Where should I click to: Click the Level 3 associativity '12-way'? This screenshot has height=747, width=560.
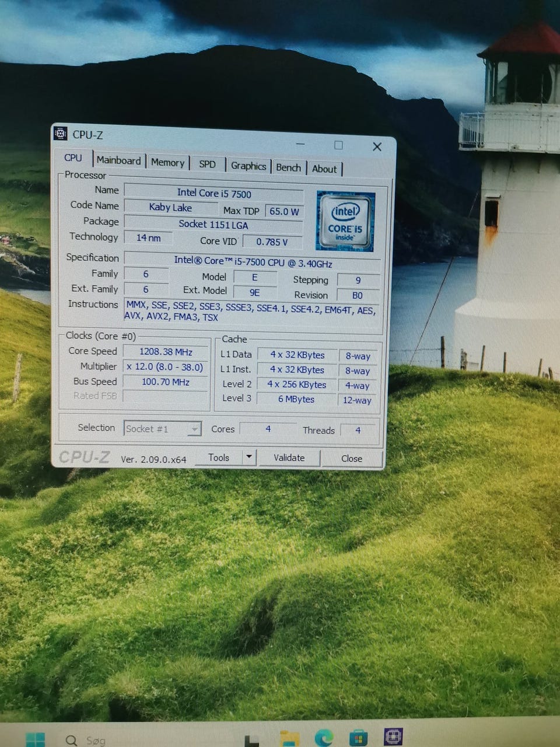(357, 400)
